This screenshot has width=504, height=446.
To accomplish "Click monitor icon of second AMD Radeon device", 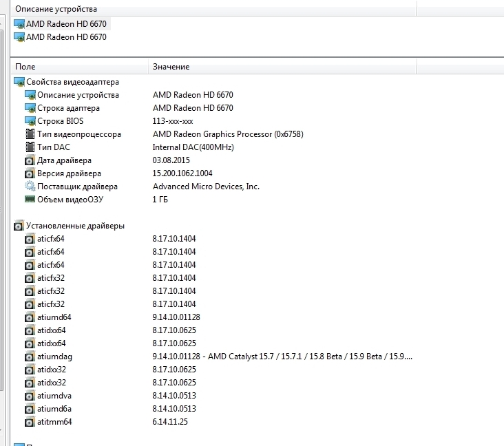I will 19,37.
